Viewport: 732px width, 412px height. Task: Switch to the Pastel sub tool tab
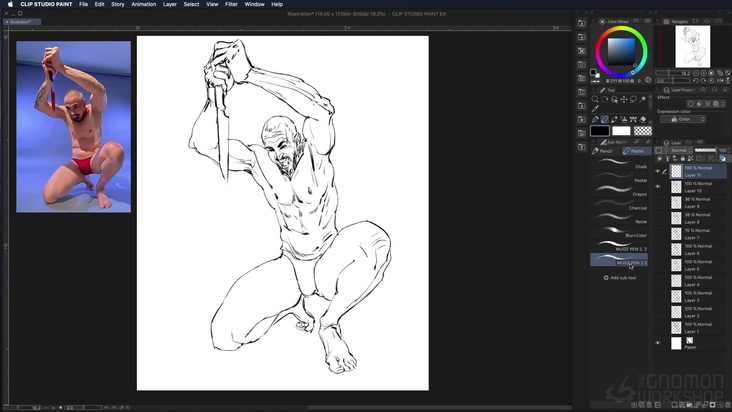click(x=636, y=151)
